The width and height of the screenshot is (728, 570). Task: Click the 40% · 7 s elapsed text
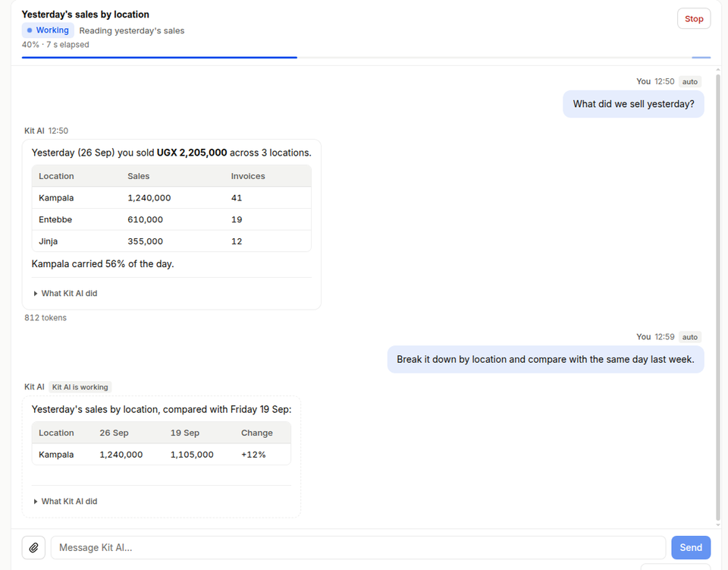(55, 45)
